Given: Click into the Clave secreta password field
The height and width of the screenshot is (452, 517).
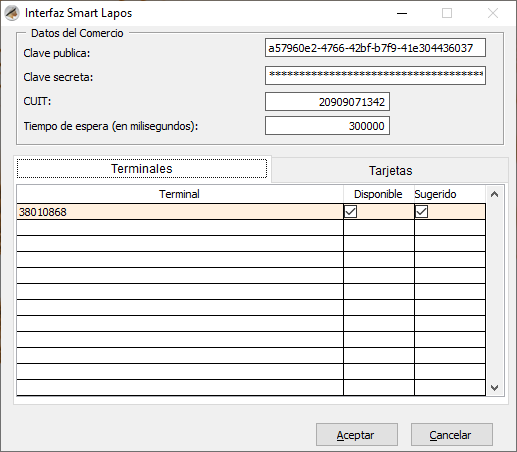Looking at the screenshot, I should (375, 75).
